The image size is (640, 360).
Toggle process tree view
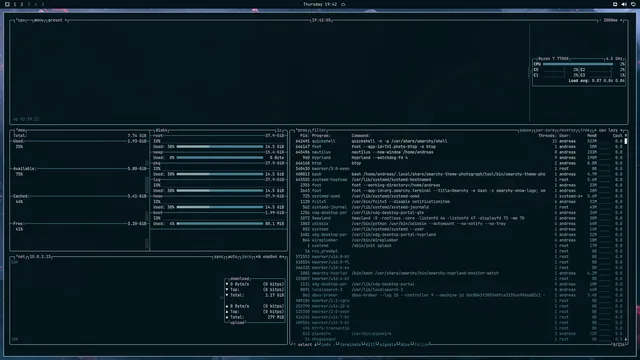[585, 130]
